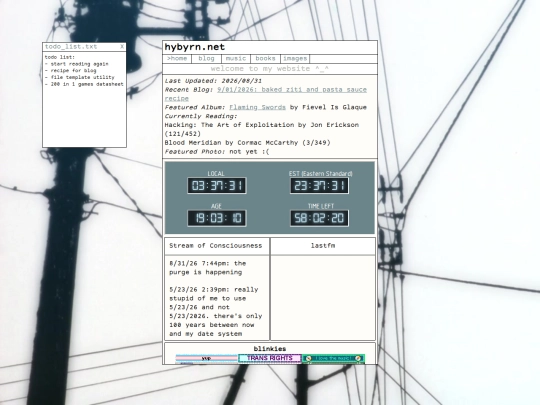Click the green 'loves the music' blinkie
This screenshot has height=405, width=540.
[x=333, y=359]
